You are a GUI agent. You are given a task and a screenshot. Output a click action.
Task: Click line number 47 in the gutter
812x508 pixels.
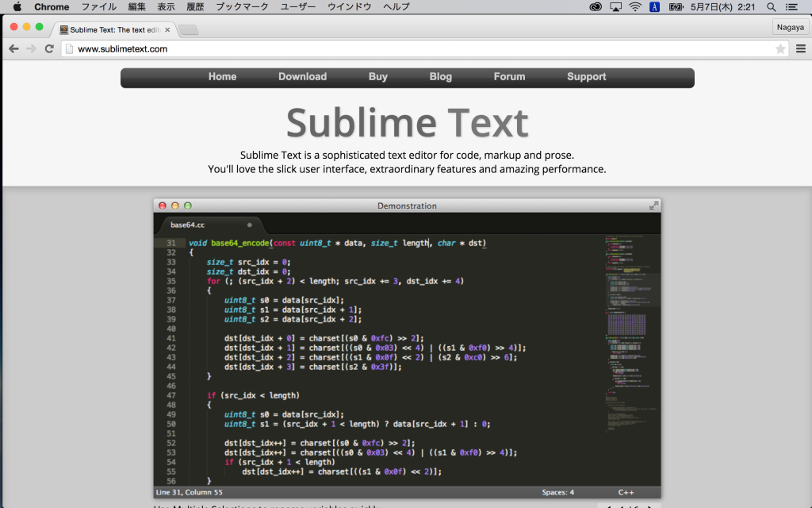[x=171, y=395]
